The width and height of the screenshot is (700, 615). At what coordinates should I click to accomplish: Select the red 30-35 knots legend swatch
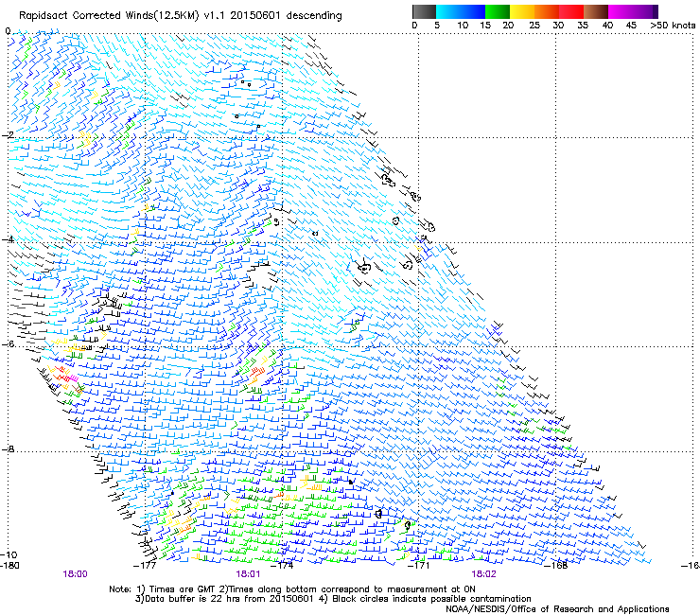tap(571, 11)
